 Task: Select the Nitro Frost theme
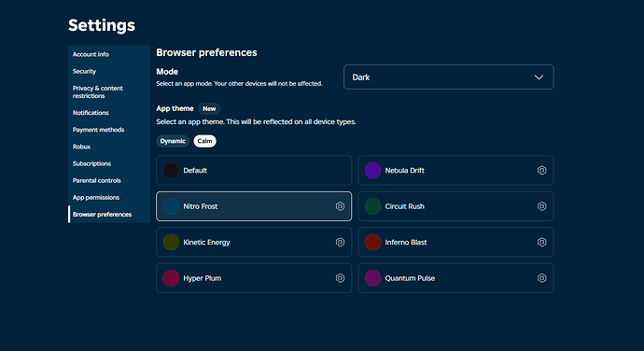(254, 206)
